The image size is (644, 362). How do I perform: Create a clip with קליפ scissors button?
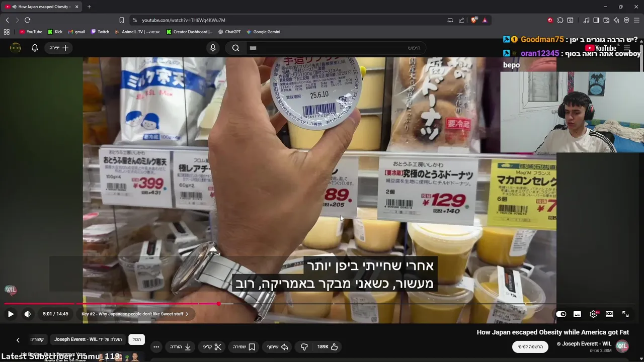[x=212, y=347]
